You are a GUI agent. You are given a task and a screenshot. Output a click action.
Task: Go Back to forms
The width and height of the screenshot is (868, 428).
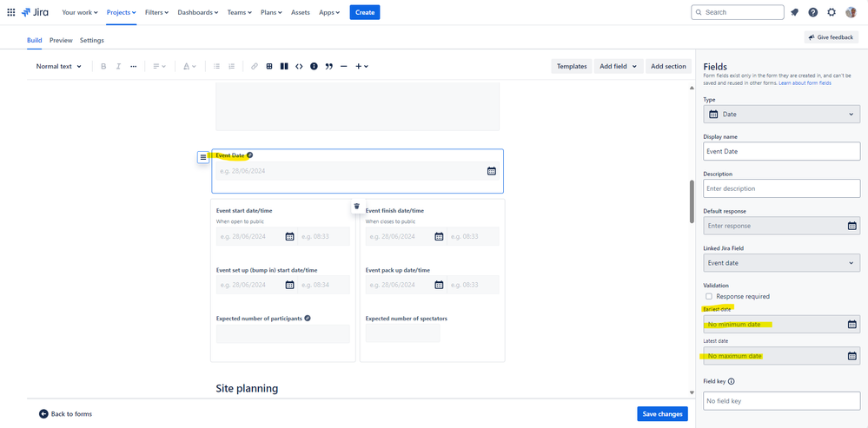point(65,413)
